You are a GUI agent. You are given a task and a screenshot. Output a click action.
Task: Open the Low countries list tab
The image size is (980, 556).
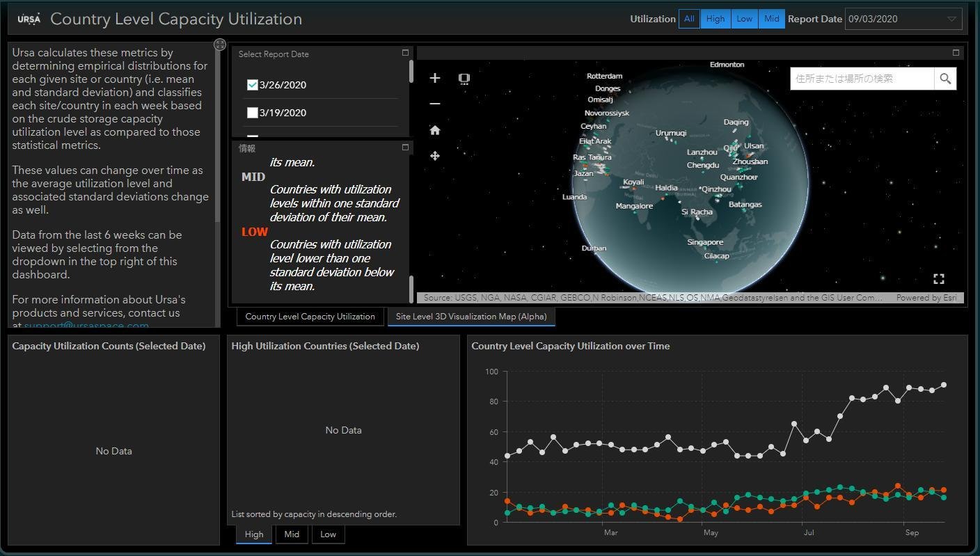pos(328,534)
